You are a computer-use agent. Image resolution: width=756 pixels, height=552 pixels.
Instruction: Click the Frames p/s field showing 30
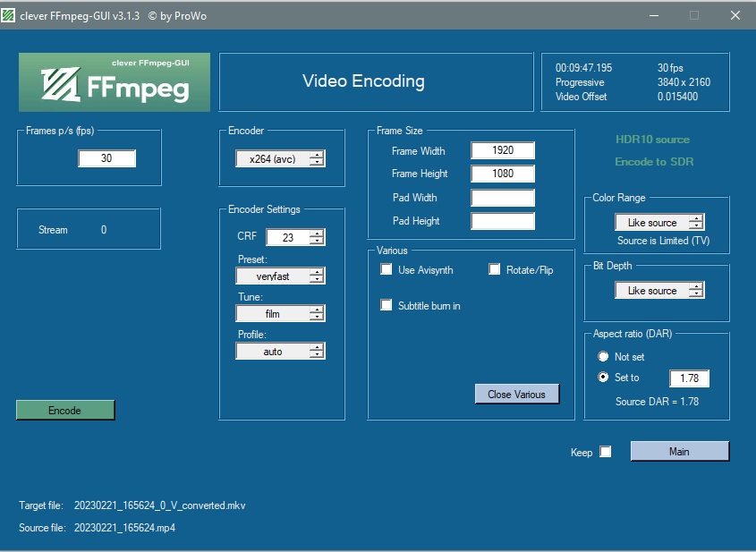click(106, 158)
